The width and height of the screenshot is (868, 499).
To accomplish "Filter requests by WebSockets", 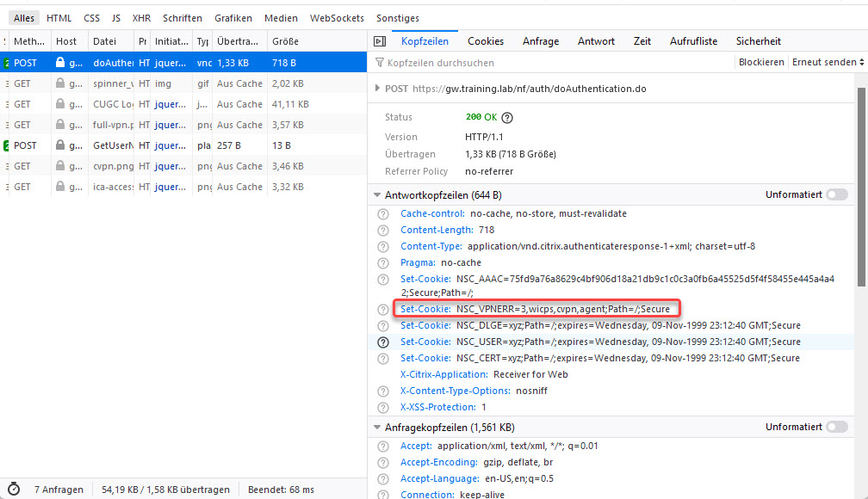I will 337,18.
